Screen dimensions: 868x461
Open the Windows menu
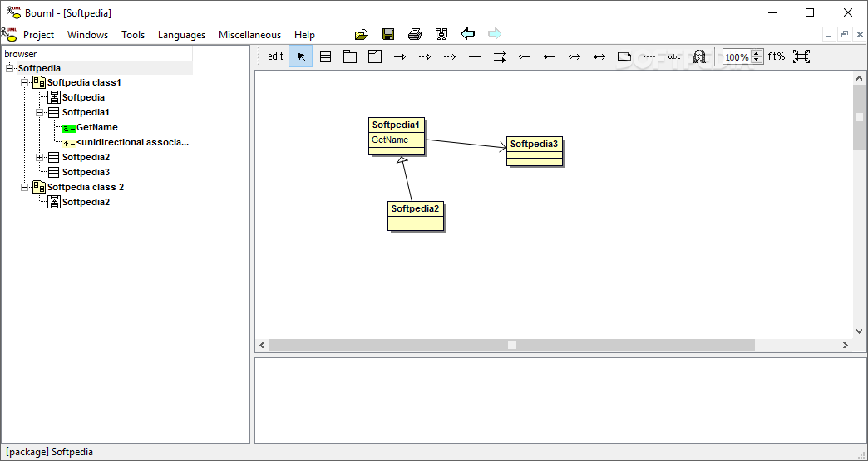pyautogui.click(x=87, y=34)
